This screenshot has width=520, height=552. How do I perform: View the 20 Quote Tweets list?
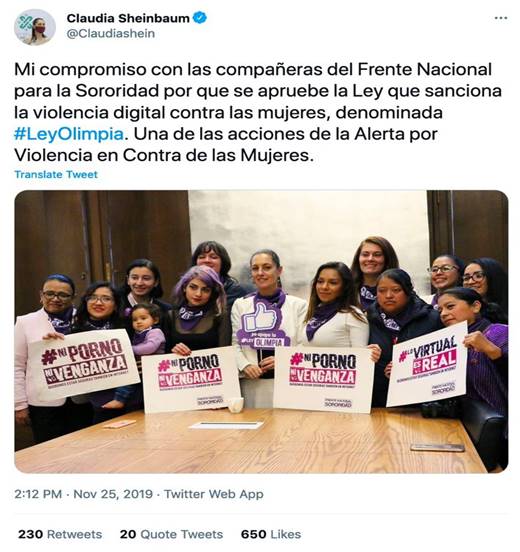pyautogui.click(x=171, y=534)
